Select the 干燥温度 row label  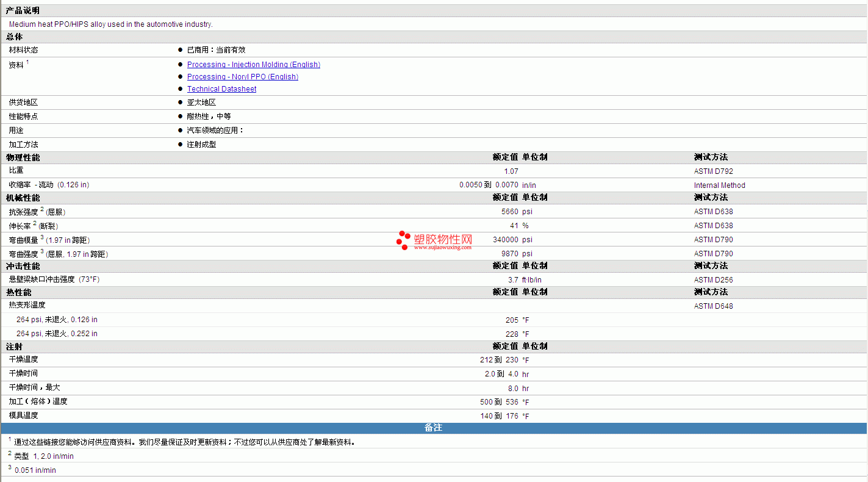click(23, 359)
